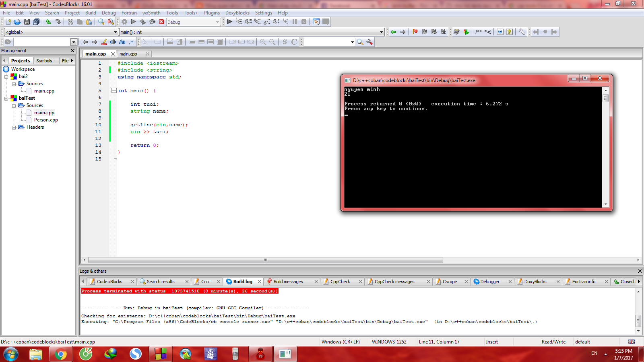Click the Build gear icon
644x362 pixels.
pos(124,22)
